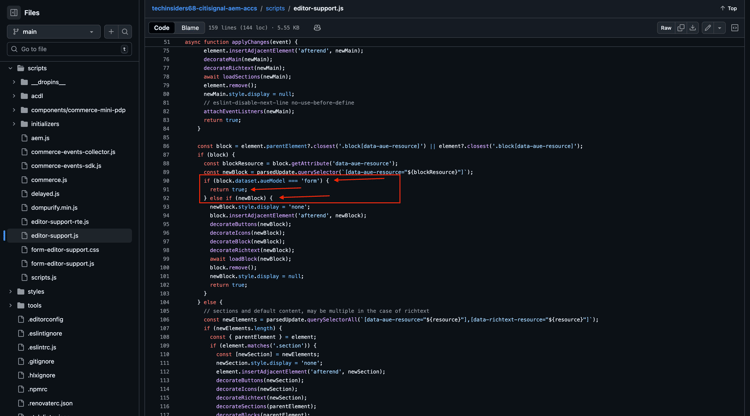Open .editorconfig file
The width and height of the screenshot is (750, 416).
[x=45, y=319]
